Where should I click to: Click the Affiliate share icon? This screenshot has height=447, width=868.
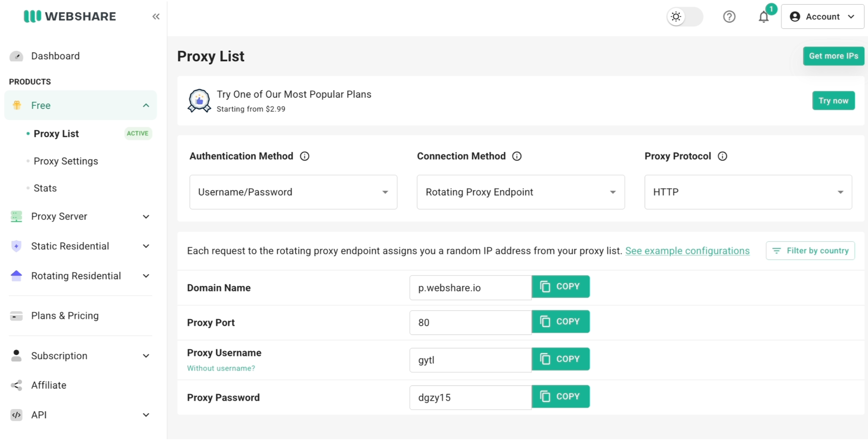coord(16,385)
